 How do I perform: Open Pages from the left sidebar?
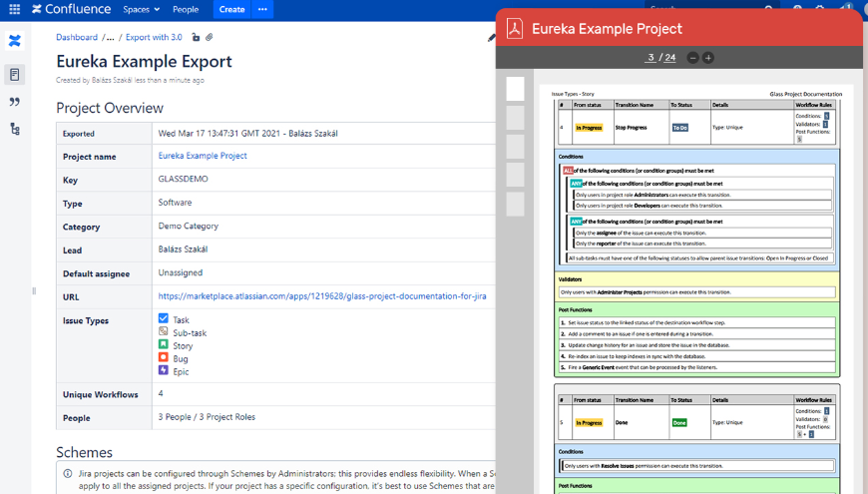(x=15, y=74)
